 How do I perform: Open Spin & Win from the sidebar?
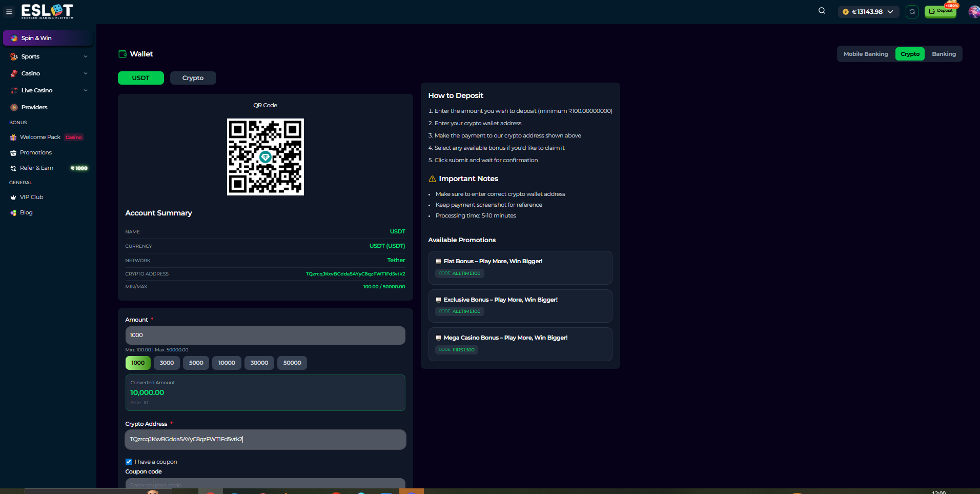[x=48, y=38]
